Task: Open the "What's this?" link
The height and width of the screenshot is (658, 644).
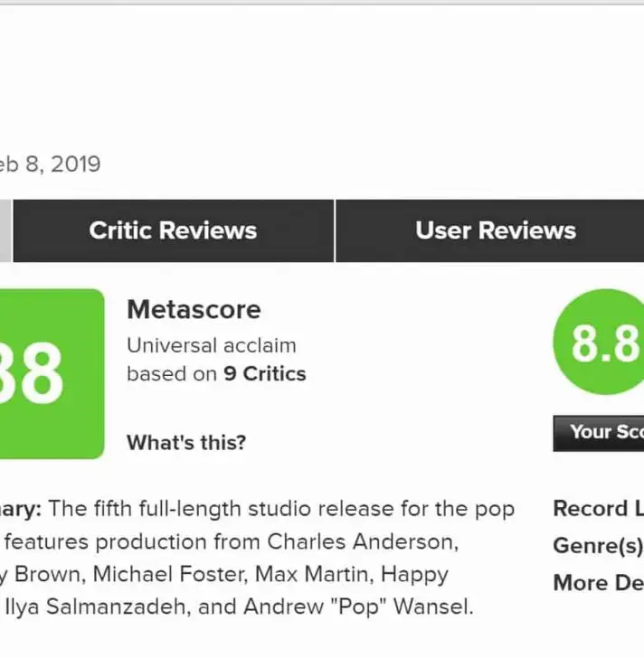Action: [186, 443]
